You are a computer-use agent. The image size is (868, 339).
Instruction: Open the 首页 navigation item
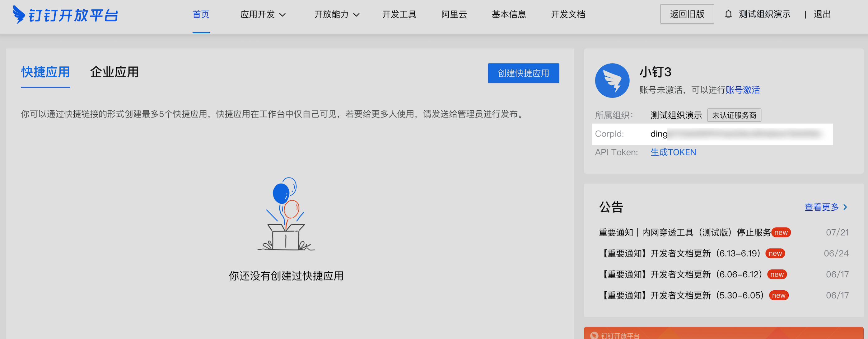pyautogui.click(x=201, y=15)
